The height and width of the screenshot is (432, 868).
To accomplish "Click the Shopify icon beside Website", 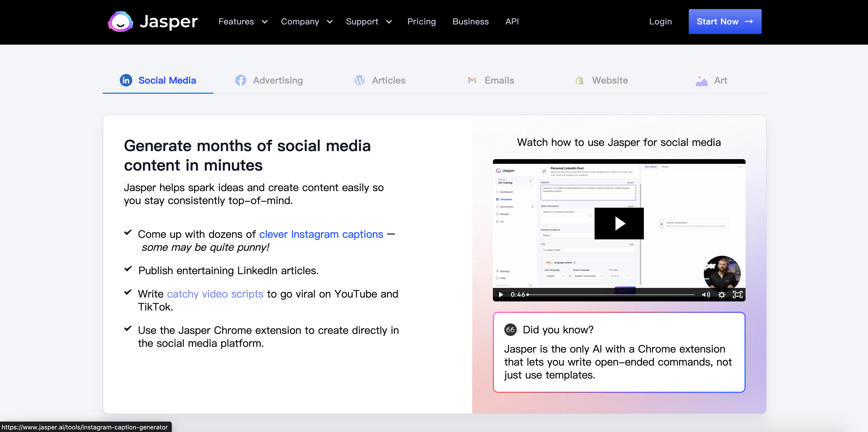I will click(579, 80).
